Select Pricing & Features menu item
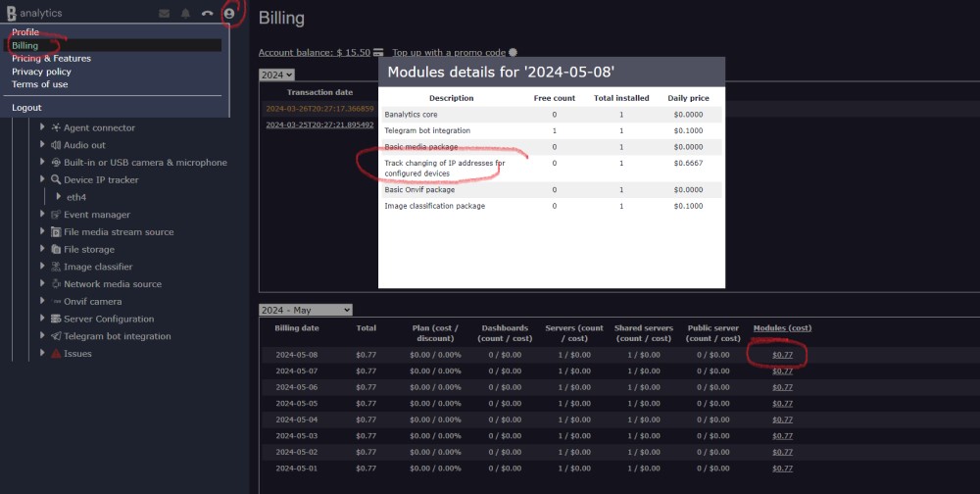The height and width of the screenshot is (494, 980). (x=51, y=59)
